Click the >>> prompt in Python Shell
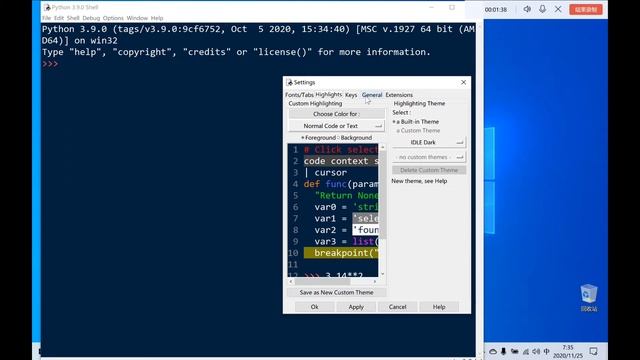 (x=50, y=64)
